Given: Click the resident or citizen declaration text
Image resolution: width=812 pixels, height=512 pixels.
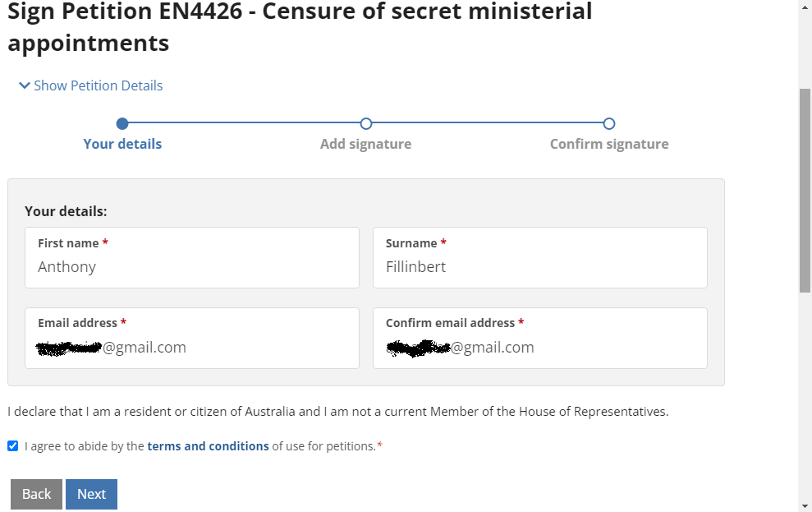Looking at the screenshot, I should (x=337, y=411).
